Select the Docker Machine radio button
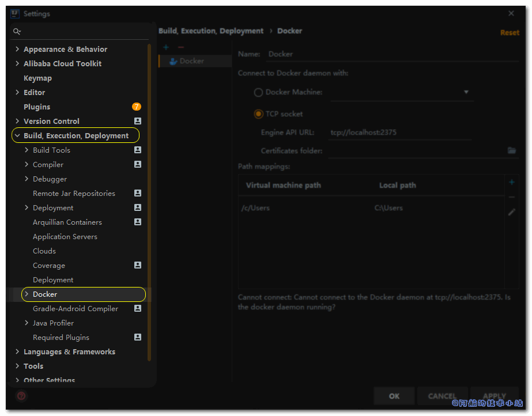 click(258, 92)
